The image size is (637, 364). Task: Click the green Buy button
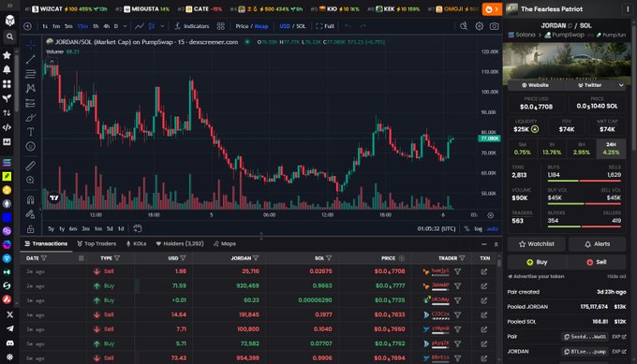click(537, 262)
